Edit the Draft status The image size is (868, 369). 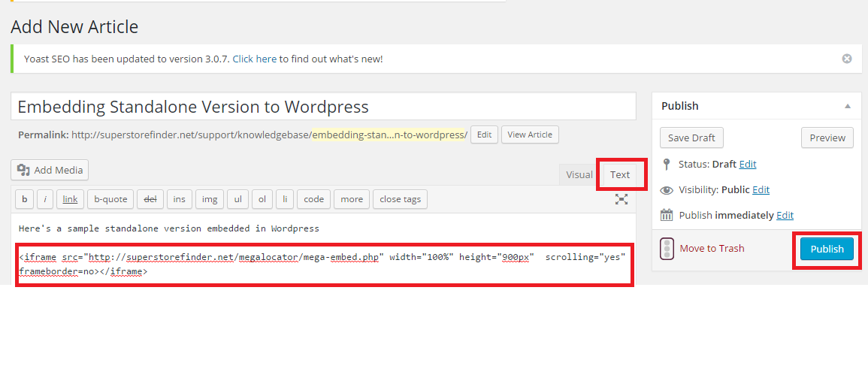coord(747,165)
